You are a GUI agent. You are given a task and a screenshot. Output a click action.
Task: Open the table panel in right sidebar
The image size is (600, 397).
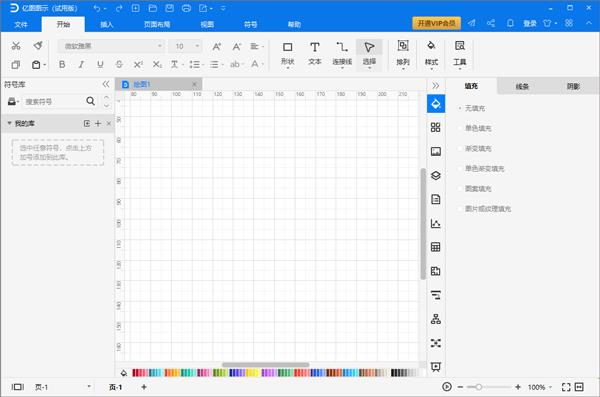pyautogui.click(x=435, y=247)
